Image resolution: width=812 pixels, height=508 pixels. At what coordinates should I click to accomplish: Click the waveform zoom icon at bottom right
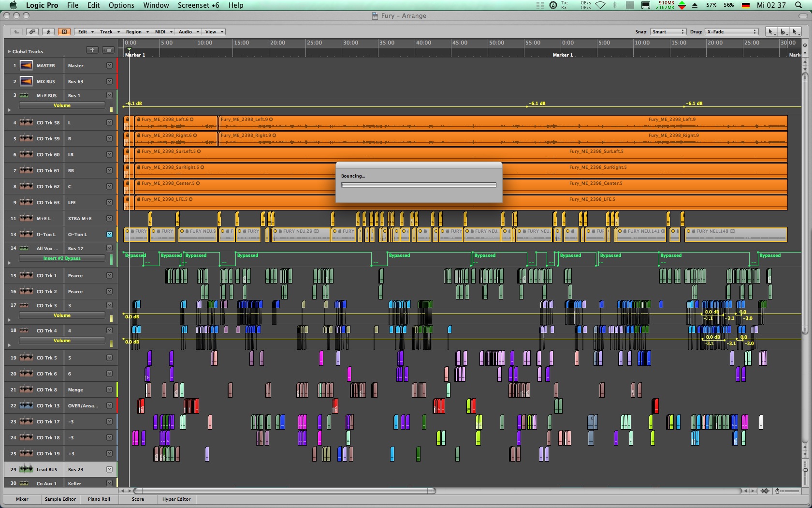(765, 491)
